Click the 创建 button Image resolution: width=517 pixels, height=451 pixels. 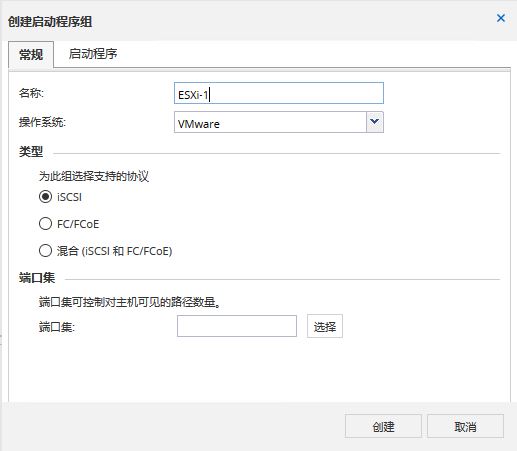(383, 426)
